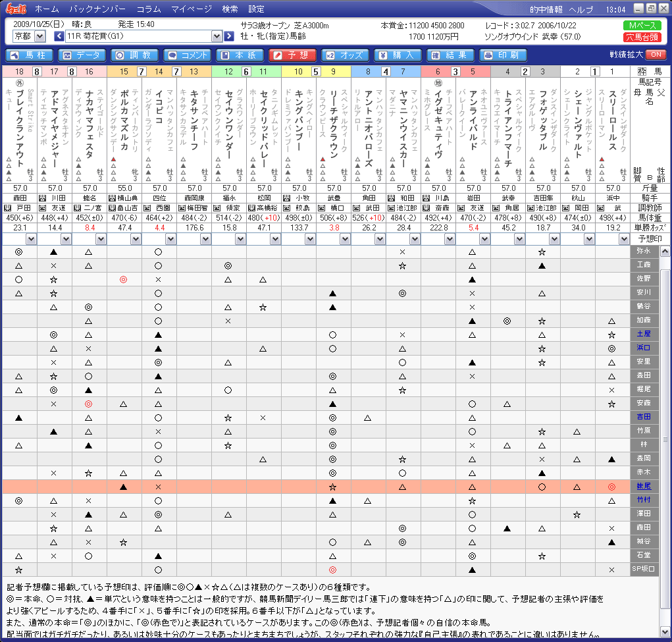This screenshot has height=642, width=672.
Task: Go to previous race with left arrow
Action: (59, 36)
